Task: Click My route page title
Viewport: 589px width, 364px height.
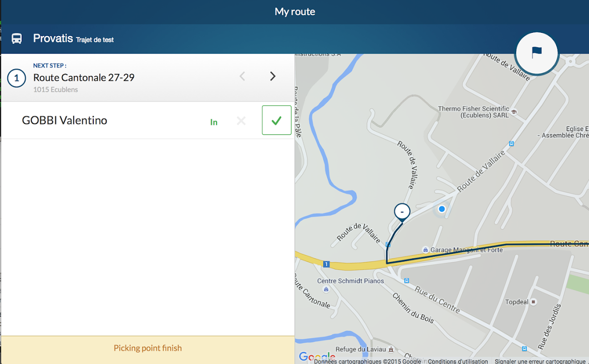Action: tap(295, 12)
